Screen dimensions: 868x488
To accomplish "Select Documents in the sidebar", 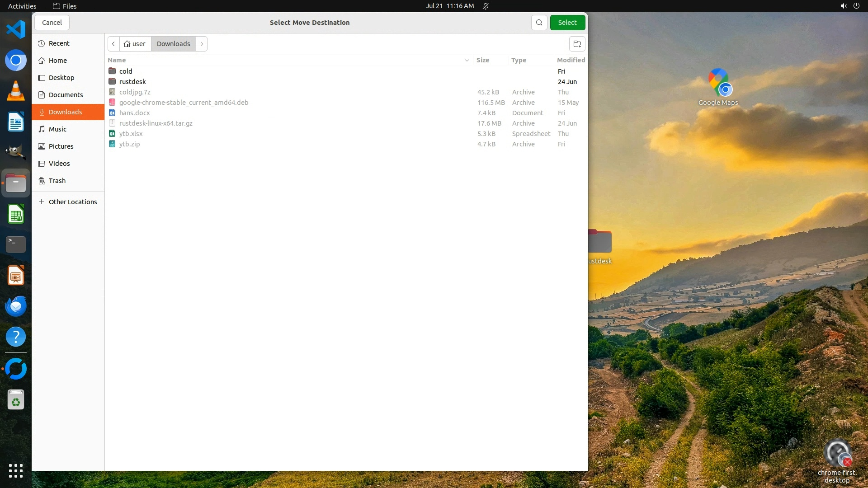I will (66, 95).
